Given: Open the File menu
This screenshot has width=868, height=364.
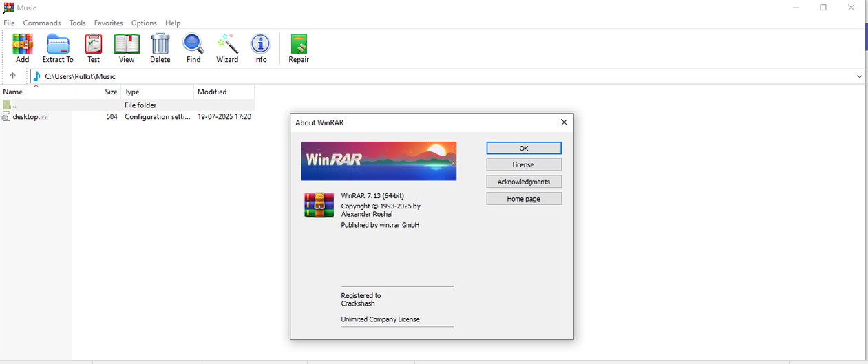Looking at the screenshot, I should [9, 23].
